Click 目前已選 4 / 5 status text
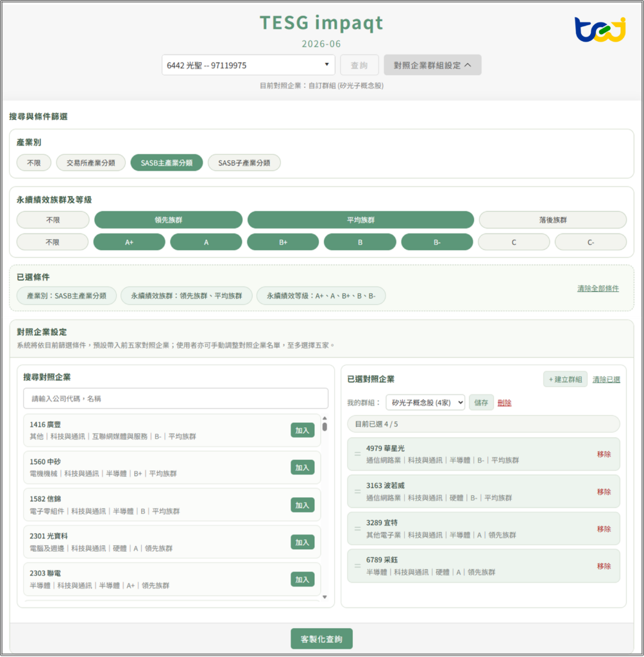644x657 pixels. (377, 424)
